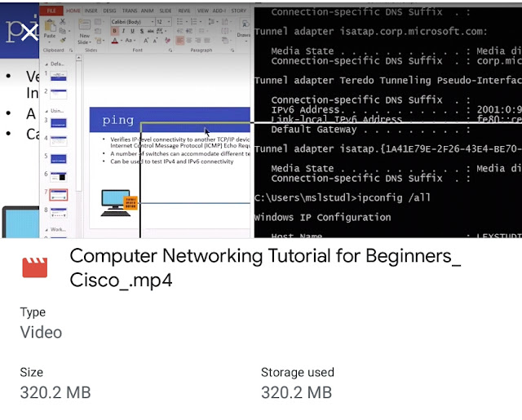The width and height of the screenshot is (522, 420).
Task: Toggle Bold formatting in PowerPoint ribbon
Action: [115, 31]
